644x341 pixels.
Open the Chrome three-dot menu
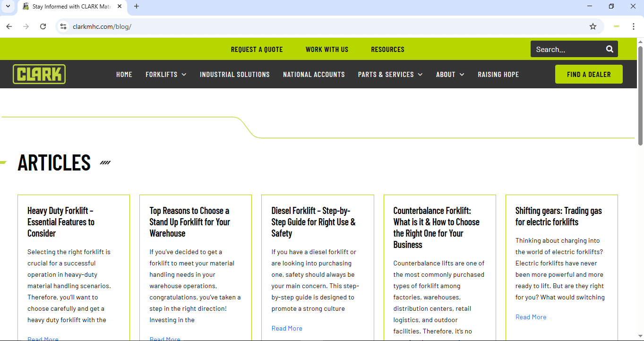click(634, 26)
